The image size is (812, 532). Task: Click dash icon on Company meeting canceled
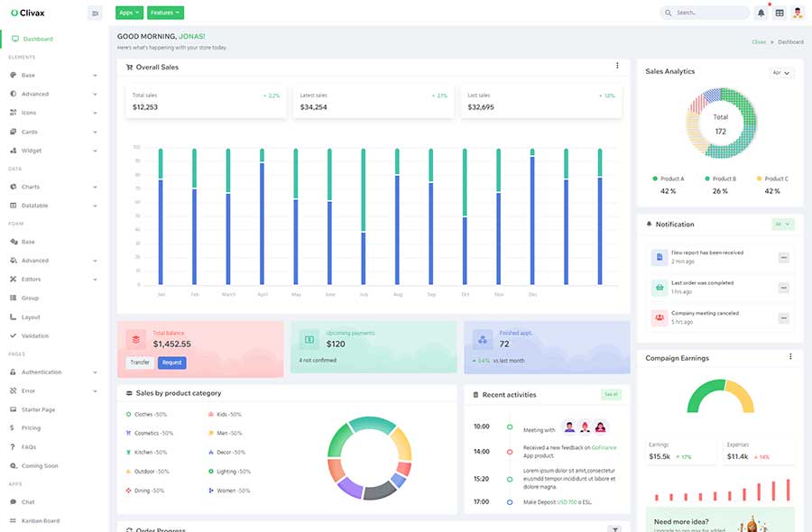point(783,317)
